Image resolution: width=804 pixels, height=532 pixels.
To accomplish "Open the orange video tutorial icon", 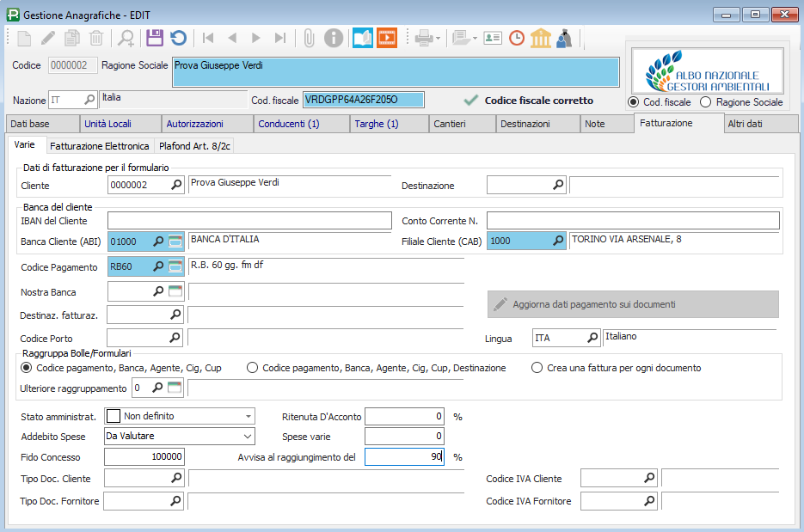I will pyautogui.click(x=387, y=38).
